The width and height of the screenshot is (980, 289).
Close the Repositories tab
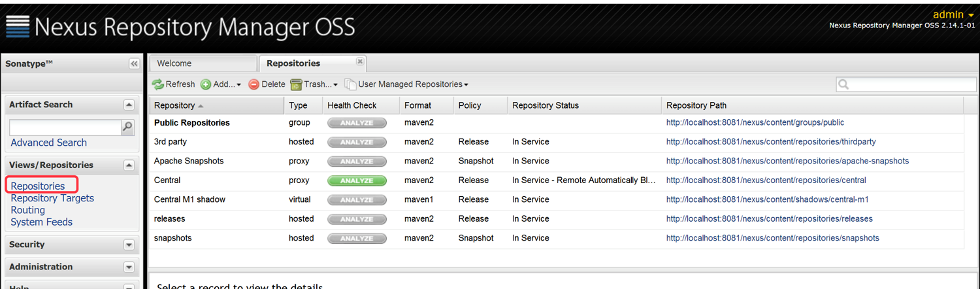pyautogui.click(x=359, y=61)
